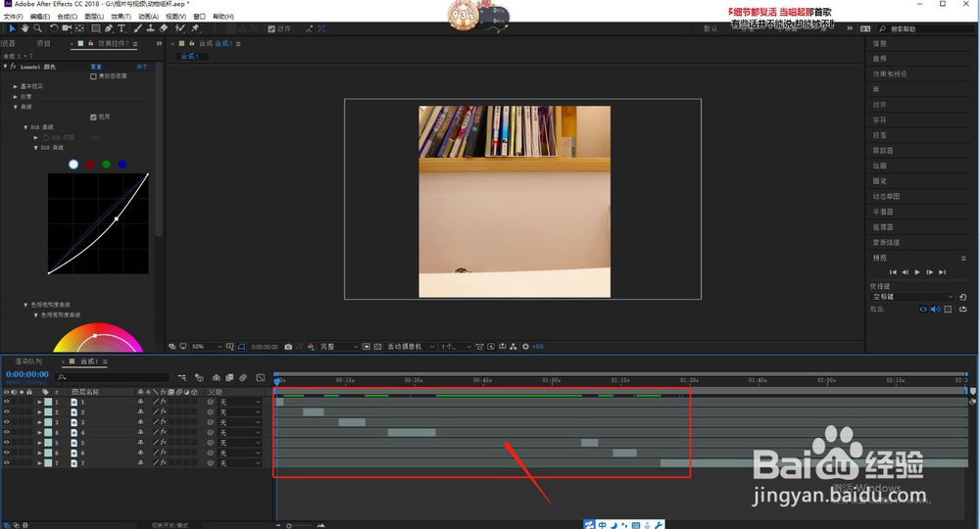Screen dimensions: 980x529
Task: Hide layer 1 with eye toggle
Action: 7,403
